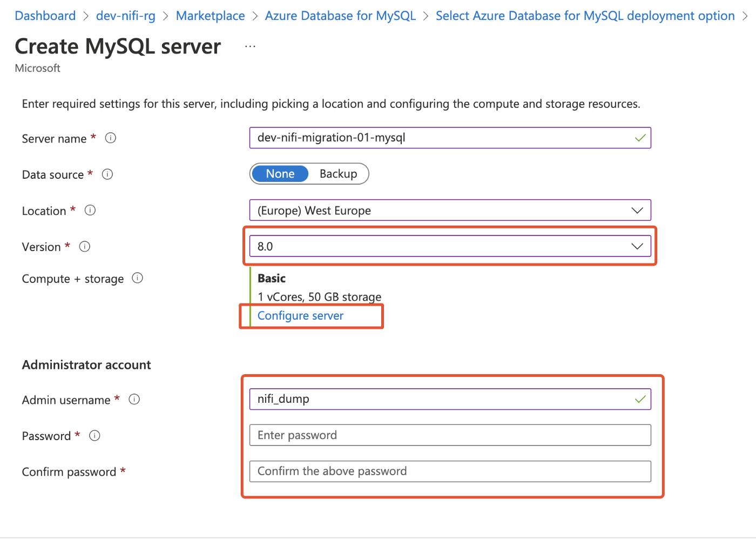Switch the data source to Backup
The height and width of the screenshot is (540, 756).
[x=339, y=173]
